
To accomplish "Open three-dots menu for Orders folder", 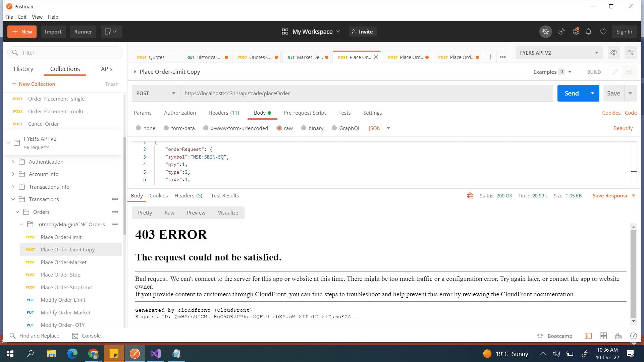I will (x=115, y=212).
